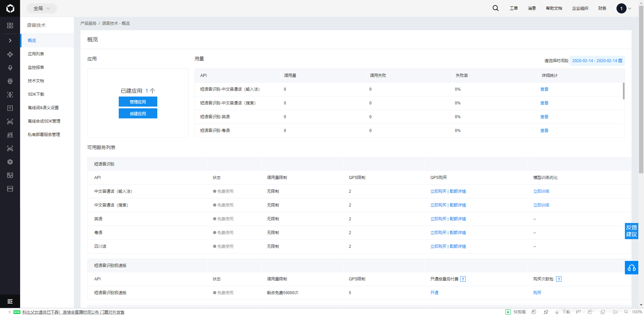644x316 pixels.
Task: Click the page vertical scrollbar thumb
Action: pos(641,89)
